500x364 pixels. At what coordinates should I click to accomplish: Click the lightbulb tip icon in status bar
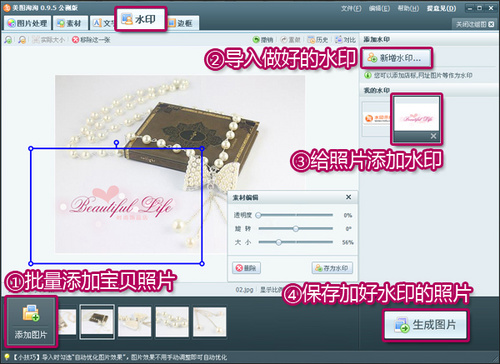[6, 357]
